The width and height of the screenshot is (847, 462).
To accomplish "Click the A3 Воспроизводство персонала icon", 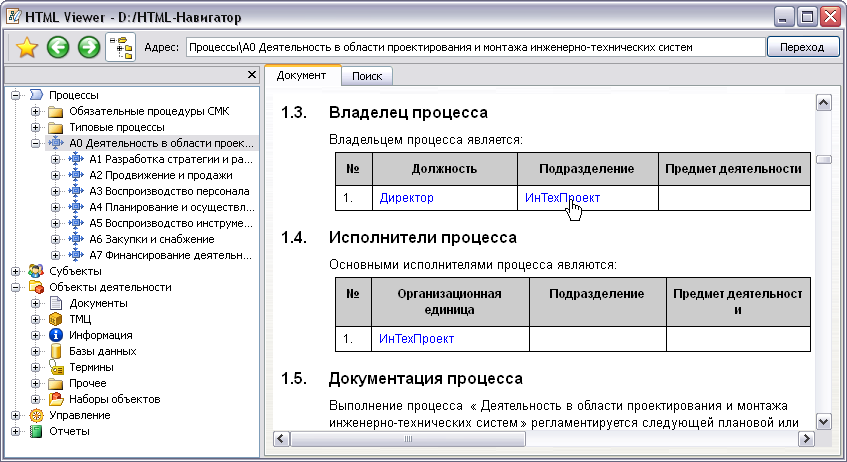I will point(76,191).
